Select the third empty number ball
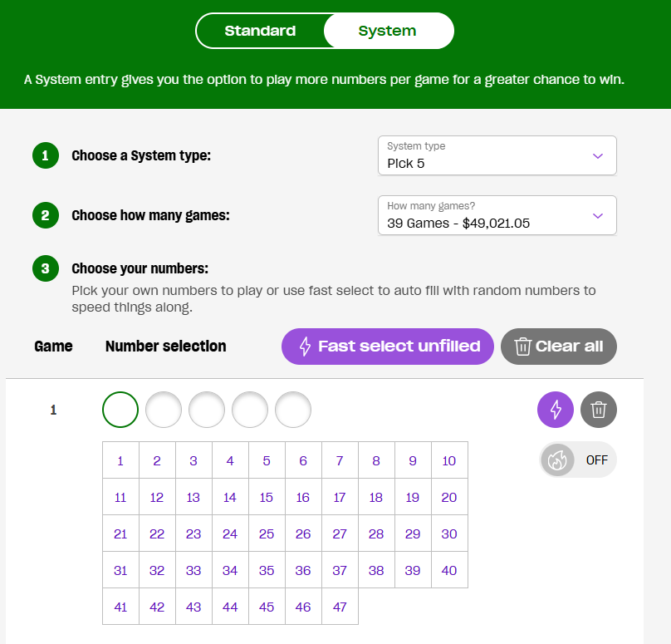The width and height of the screenshot is (671, 644). pos(207,410)
